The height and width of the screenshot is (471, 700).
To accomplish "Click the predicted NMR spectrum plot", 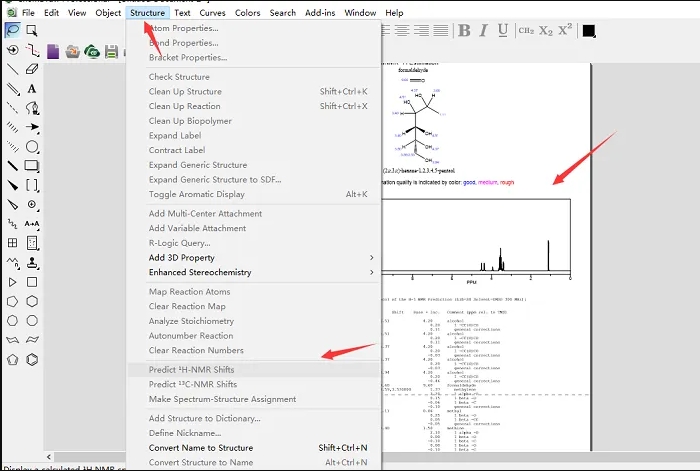I will pos(475,238).
